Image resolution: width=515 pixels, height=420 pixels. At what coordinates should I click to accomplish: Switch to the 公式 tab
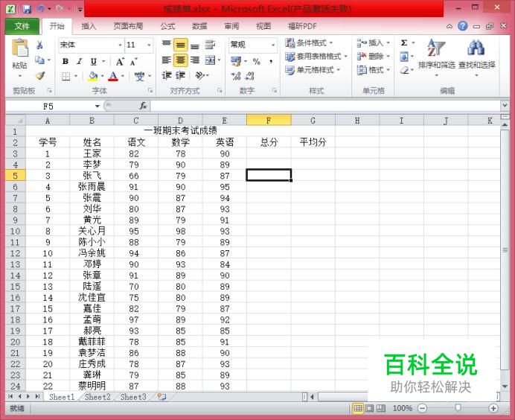coord(167,26)
